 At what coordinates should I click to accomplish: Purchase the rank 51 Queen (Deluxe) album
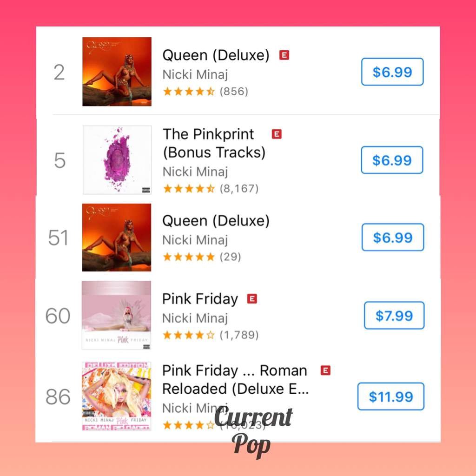point(393,237)
